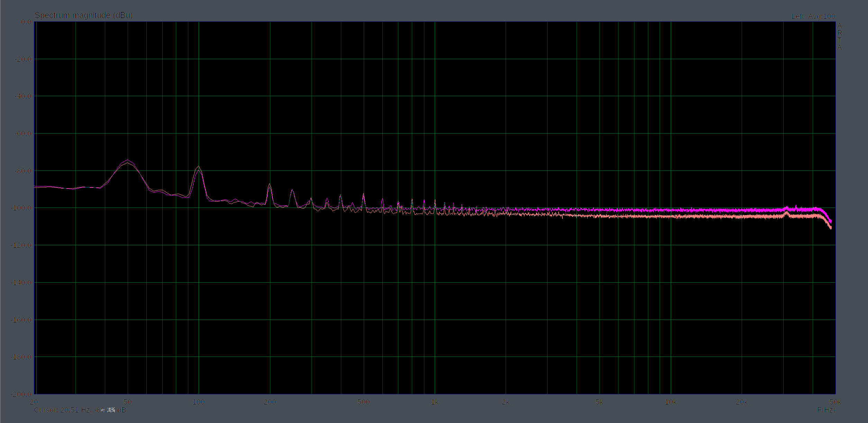Click the 5k frequency axis label

click(x=599, y=402)
